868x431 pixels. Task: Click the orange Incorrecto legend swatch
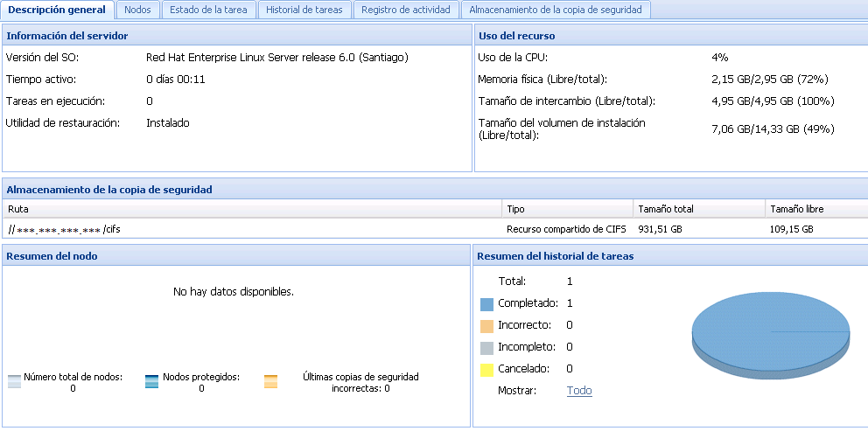pyautogui.click(x=487, y=326)
